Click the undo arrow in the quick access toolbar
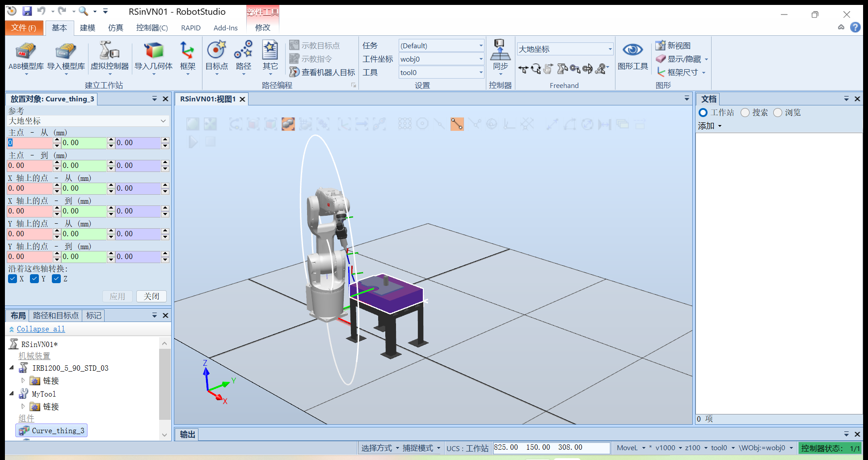Screen dimensions: 868x460 [x=41, y=11]
